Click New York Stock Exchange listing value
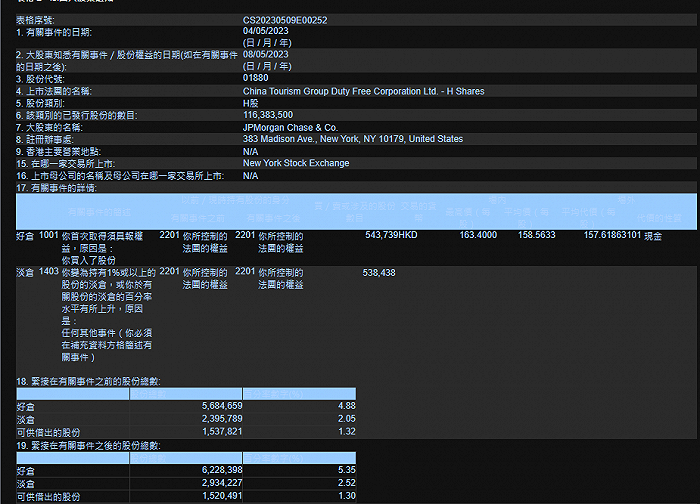The image size is (700, 504). coord(296,163)
